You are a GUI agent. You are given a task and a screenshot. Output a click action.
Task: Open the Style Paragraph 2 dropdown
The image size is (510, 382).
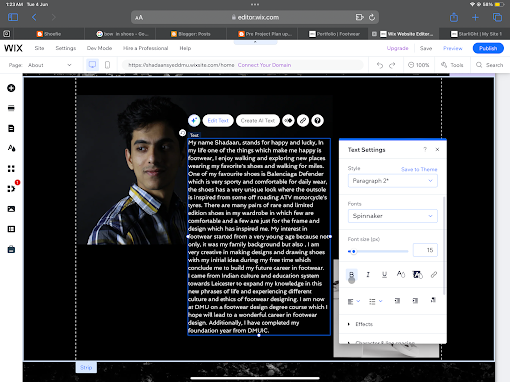tap(393, 181)
